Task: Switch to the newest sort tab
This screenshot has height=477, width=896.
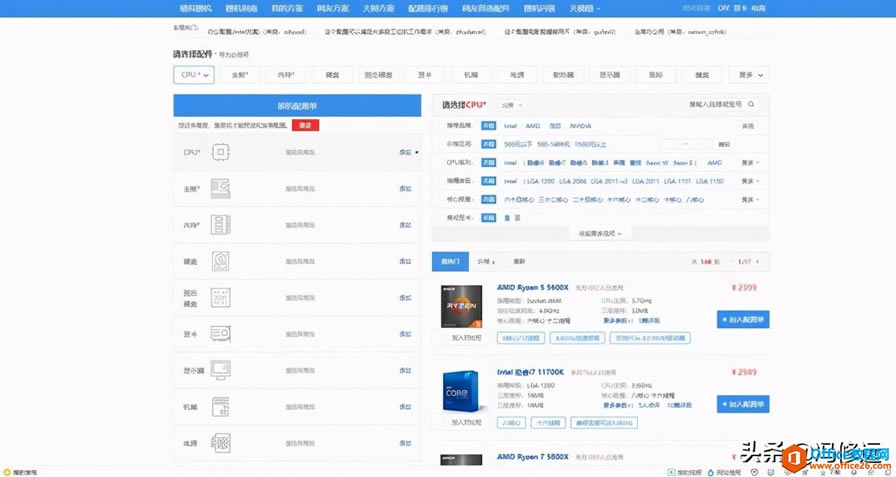Action: coord(519,262)
